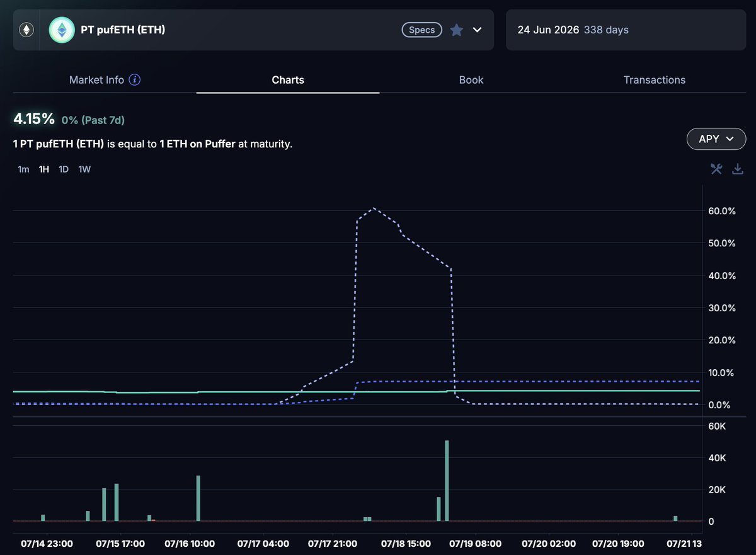Favorite the market with the star icon
Screen dimensions: 756x555
click(457, 30)
